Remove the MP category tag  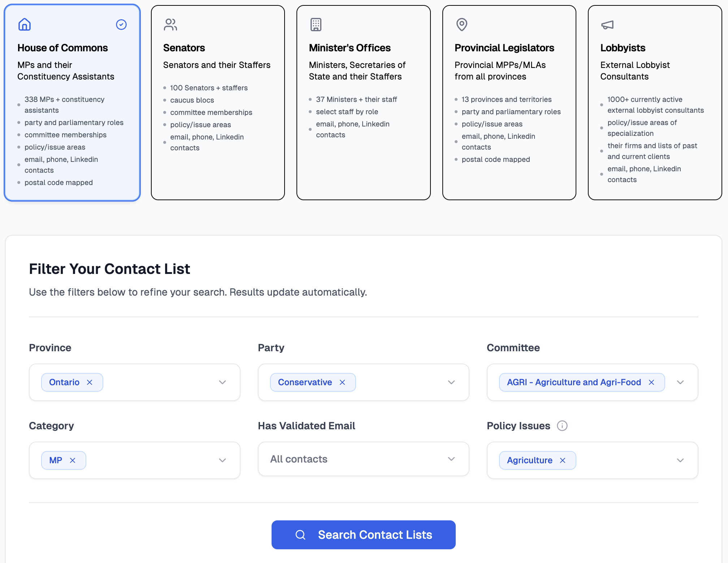[x=73, y=460]
